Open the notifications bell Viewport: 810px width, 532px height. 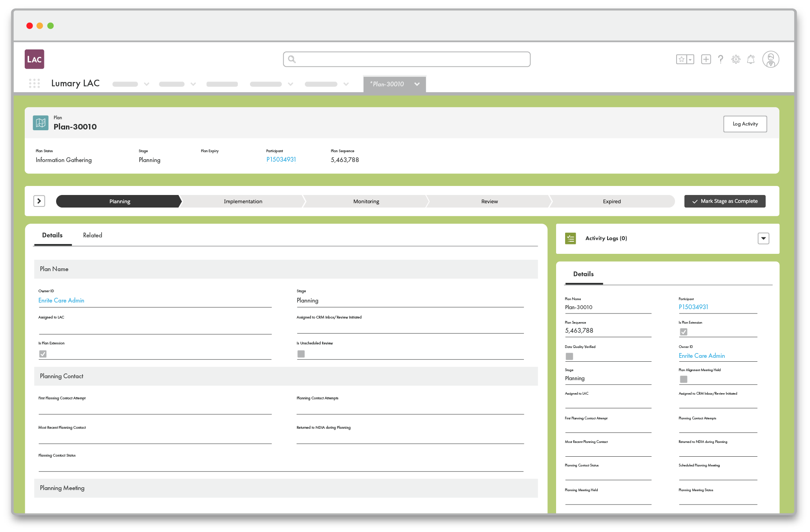pyautogui.click(x=750, y=59)
